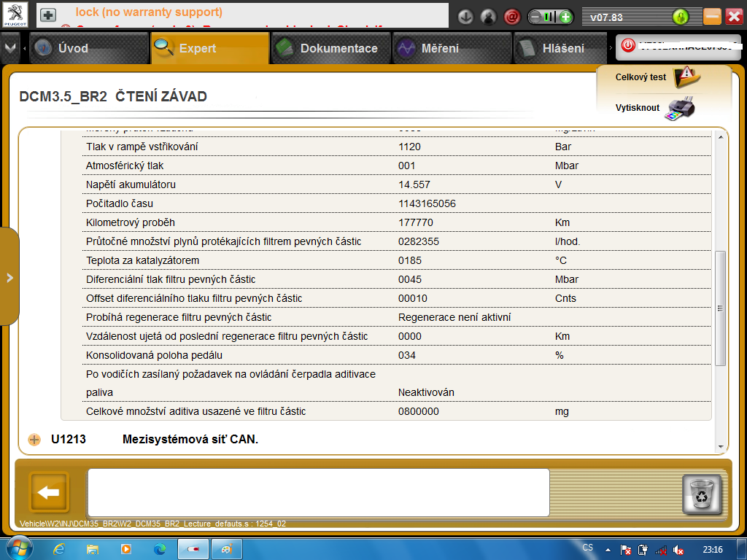Click the back arrow button
The image size is (747, 560).
click(49, 492)
